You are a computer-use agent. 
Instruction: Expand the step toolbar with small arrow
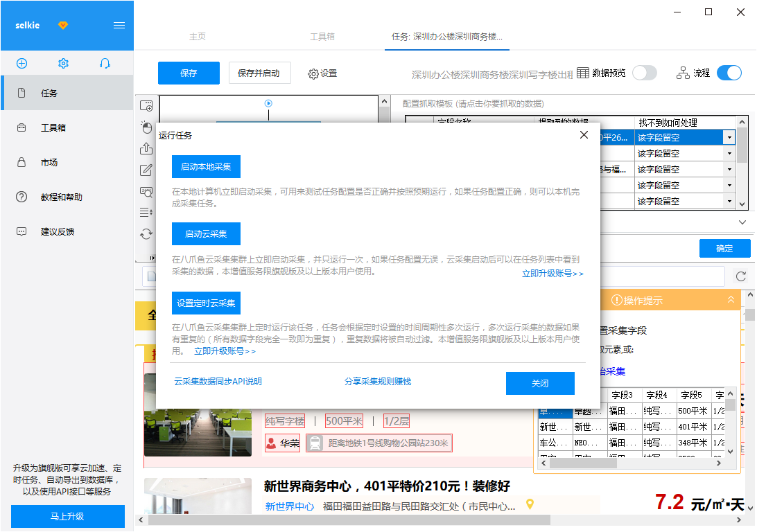click(152, 258)
